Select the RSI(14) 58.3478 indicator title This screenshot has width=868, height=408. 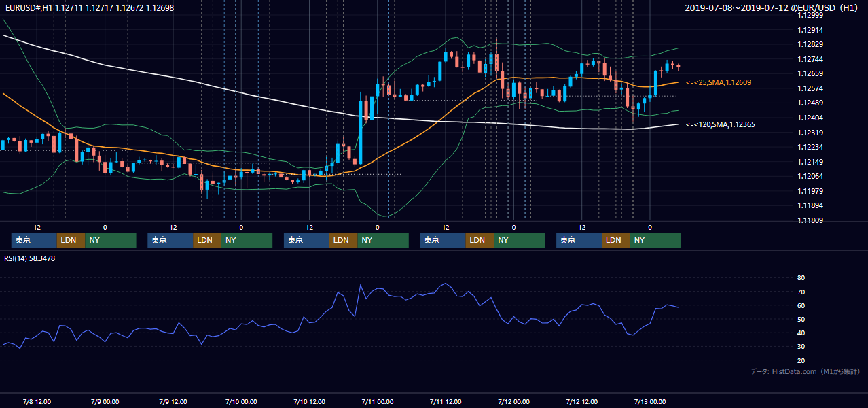point(29,258)
